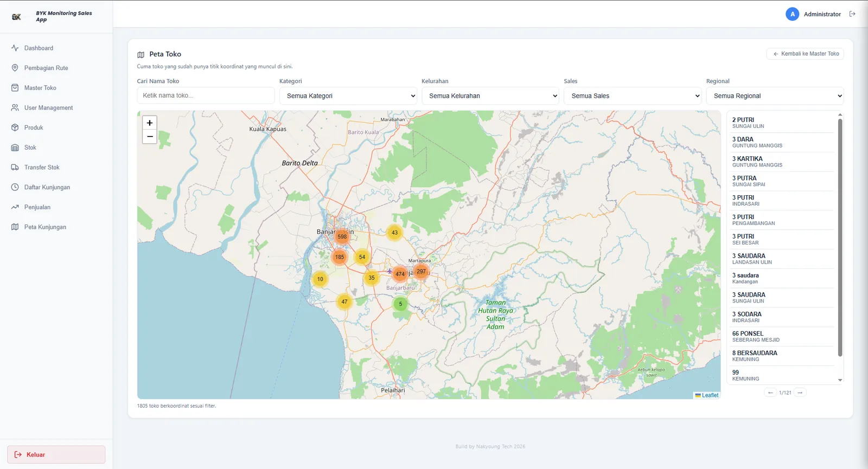Open the Transfer Stok menu item

point(56,168)
